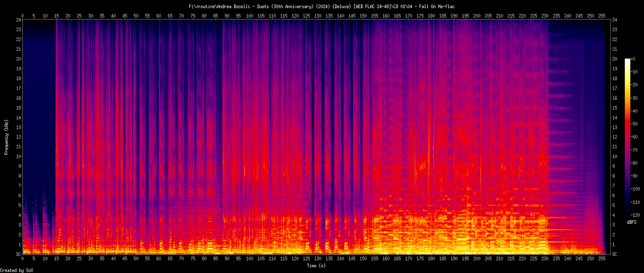Image resolution: width=644 pixels, height=273 pixels.
Task: Click "12" on the left frequency axis
Action: tap(18, 137)
